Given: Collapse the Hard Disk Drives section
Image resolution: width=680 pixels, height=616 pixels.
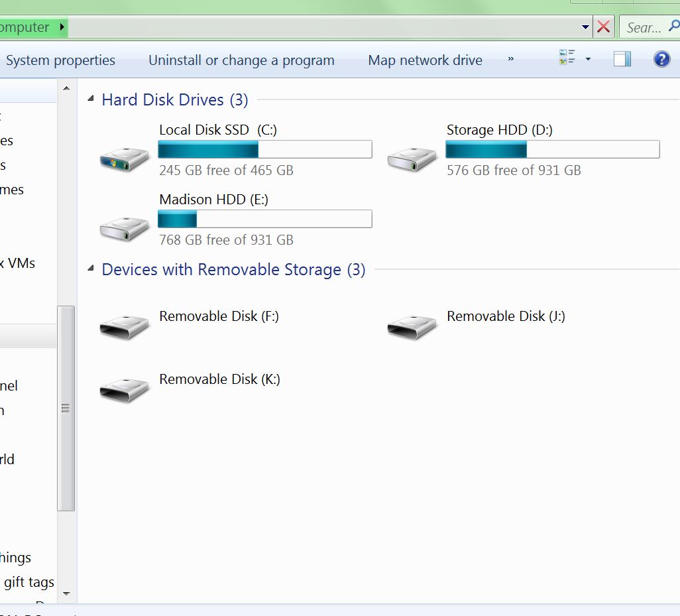Looking at the screenshot, I should tap(90, 99).
